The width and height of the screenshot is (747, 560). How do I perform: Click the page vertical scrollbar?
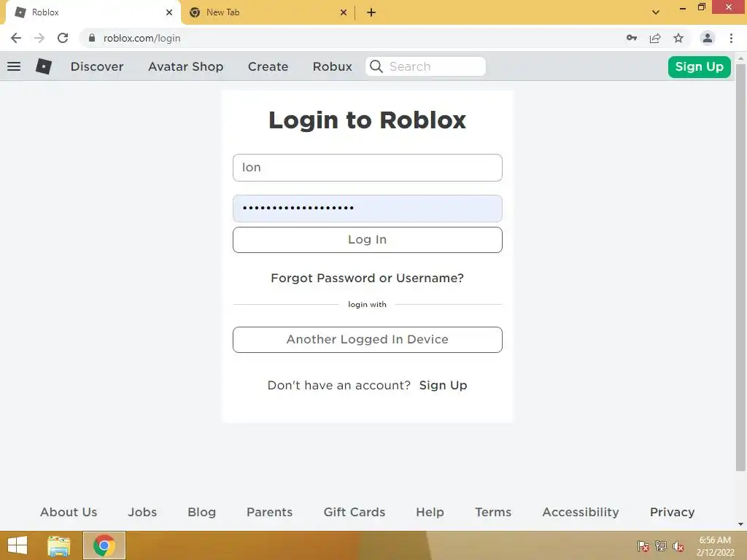(x=740, y=267)
